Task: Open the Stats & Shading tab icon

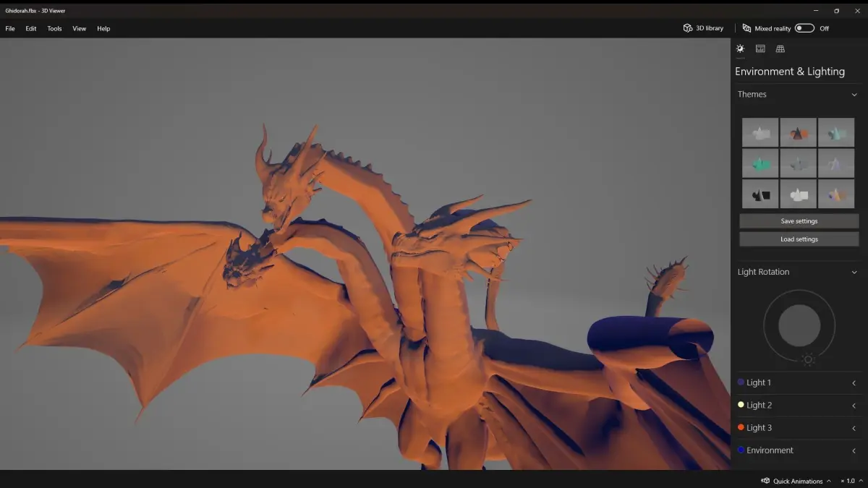Action: [x=760, y=48]
